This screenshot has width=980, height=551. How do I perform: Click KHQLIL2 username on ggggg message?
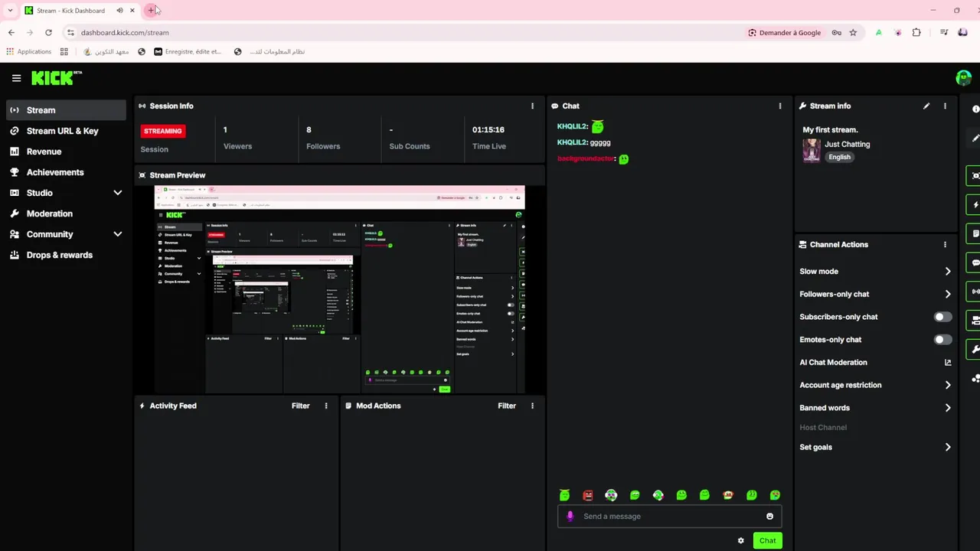[573, 142]
